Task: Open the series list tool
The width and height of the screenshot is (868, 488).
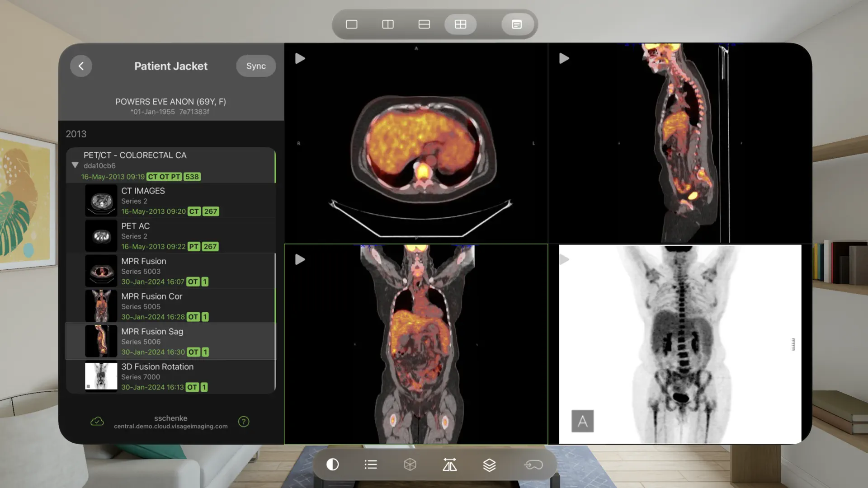Action: [x=371, y=465]
